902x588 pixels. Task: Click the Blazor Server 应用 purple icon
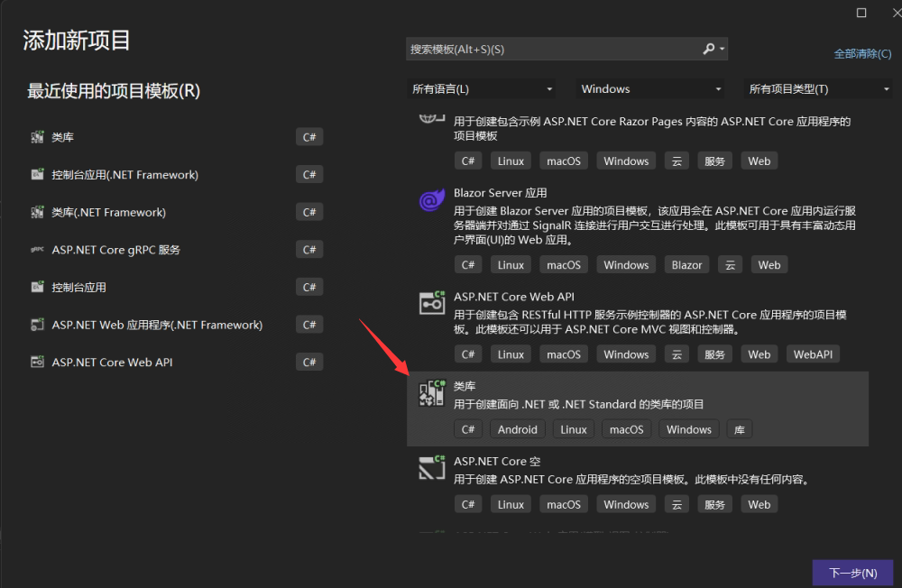pos(431,200)
